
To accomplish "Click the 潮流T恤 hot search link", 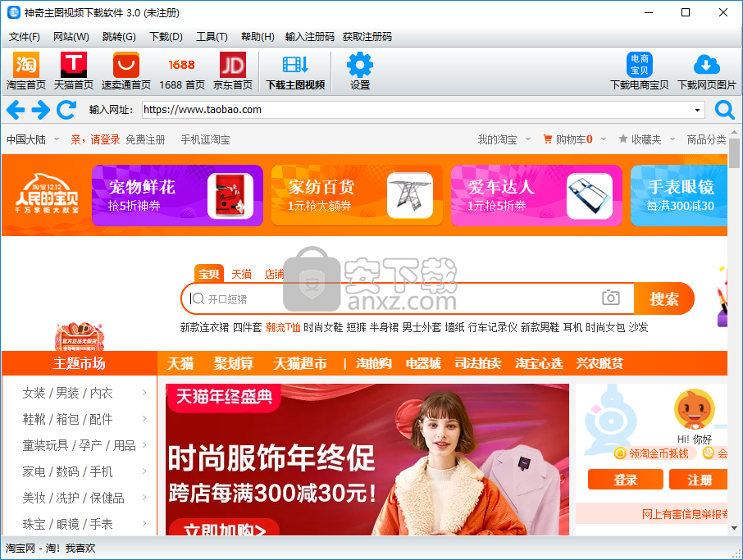I will [283, 327].
